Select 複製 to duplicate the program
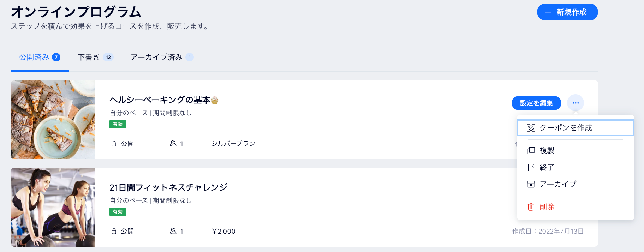 [547, 150]
